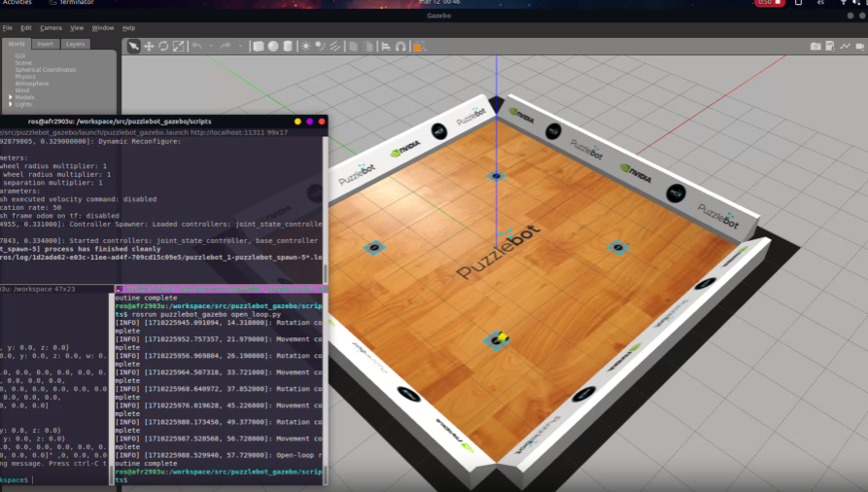Click the redo arrow icon

(226, 46)
